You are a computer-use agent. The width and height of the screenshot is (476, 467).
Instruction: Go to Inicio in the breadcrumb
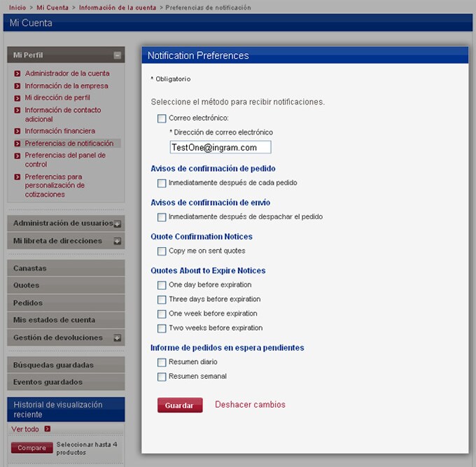click(x=17, y=8)
